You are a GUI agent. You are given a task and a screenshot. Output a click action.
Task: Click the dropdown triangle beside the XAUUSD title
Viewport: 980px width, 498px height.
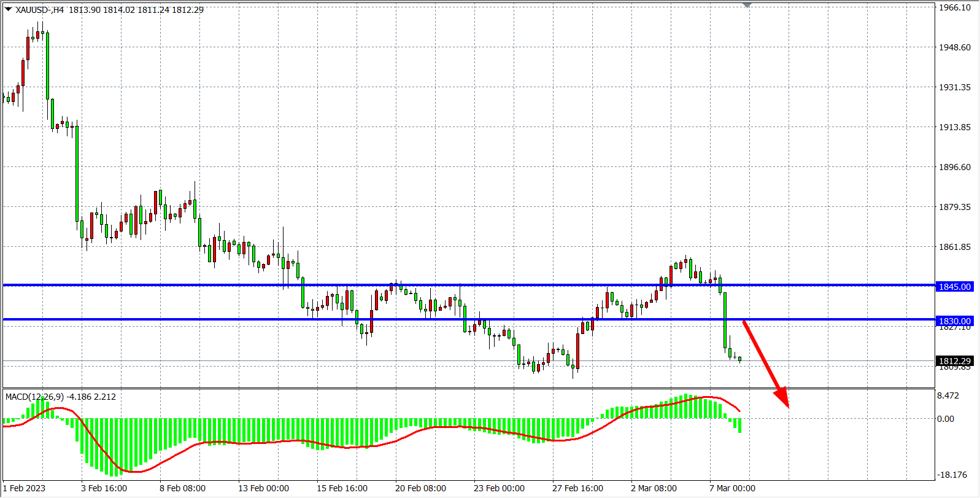pyautogui.click(x=8, y=9)
